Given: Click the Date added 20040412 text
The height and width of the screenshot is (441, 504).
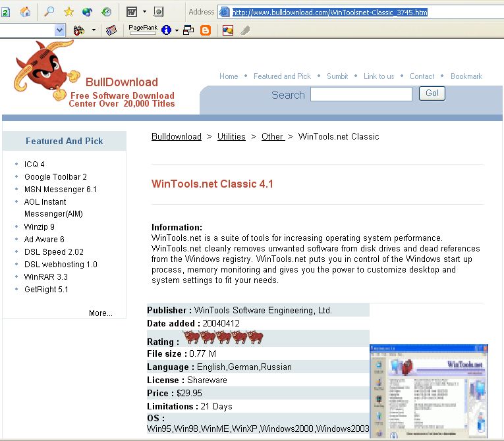Looking at the screenshot, I should coord(193,323).
